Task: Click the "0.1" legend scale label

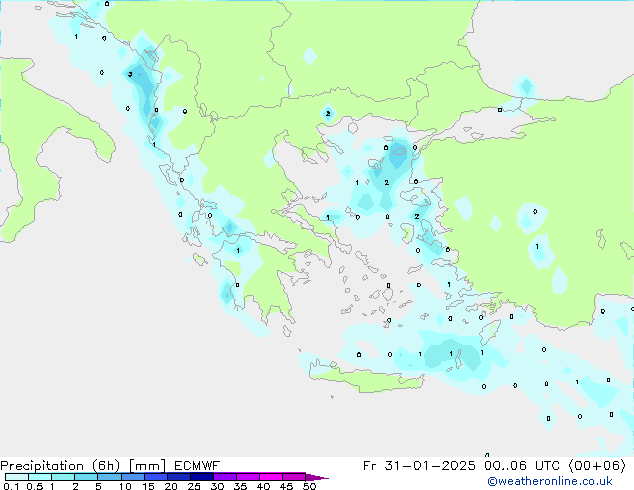Action: (11, 486)
